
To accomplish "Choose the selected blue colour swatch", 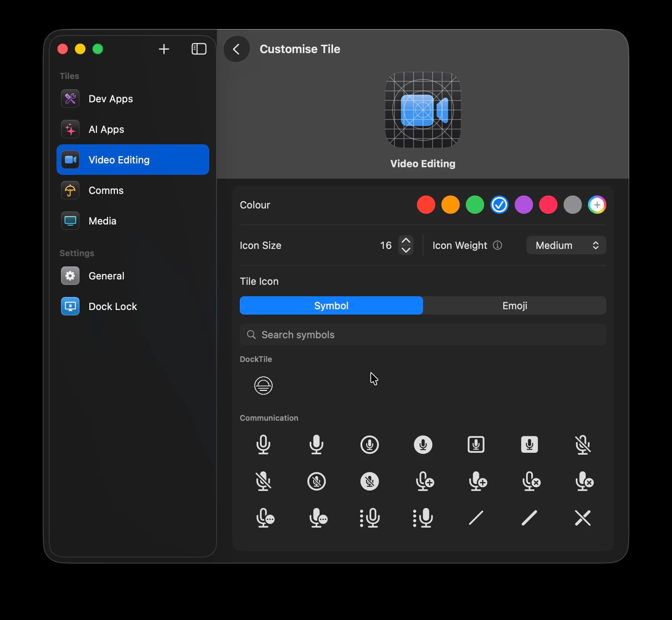I will [x=499, y=205].
